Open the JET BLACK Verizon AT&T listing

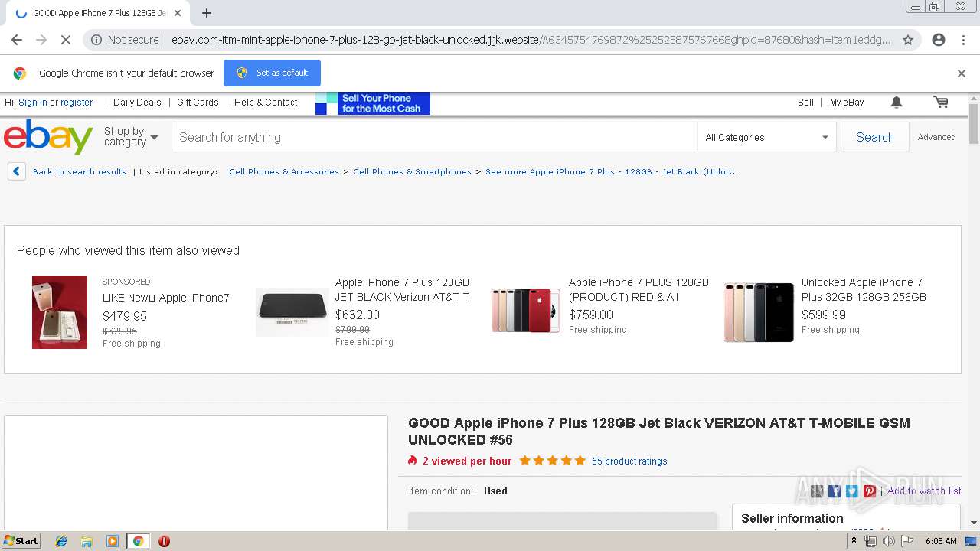pos(403,289)
